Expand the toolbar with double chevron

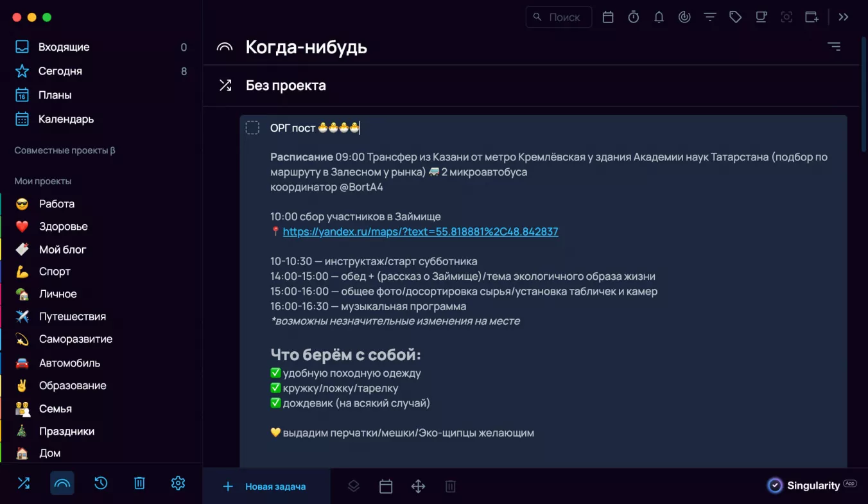pyautogui.click(x=844, y=17)
